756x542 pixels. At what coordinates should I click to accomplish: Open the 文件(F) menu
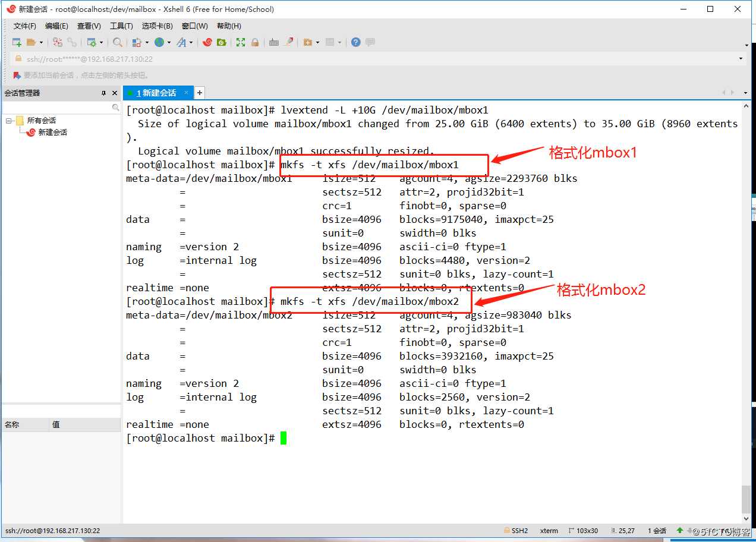point(25,26)
